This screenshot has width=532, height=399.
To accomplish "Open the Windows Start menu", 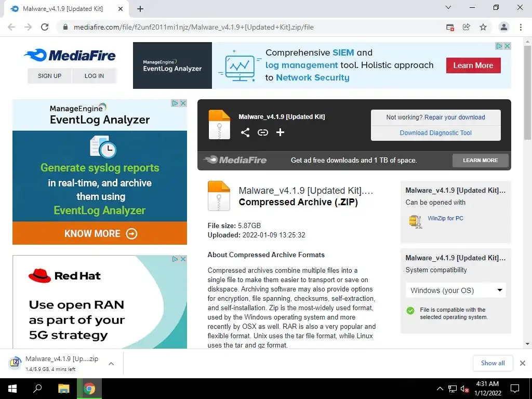I will [x=12, y=389].
